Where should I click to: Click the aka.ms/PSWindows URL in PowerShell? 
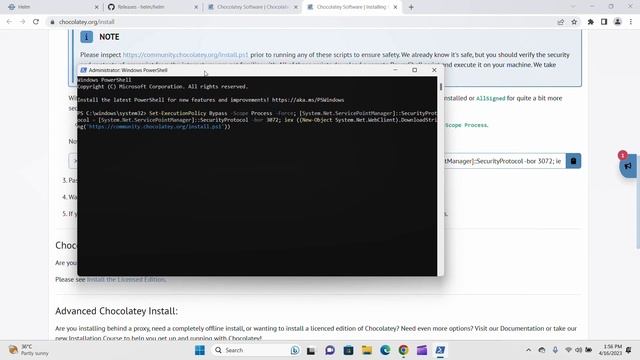coord(308,100)
